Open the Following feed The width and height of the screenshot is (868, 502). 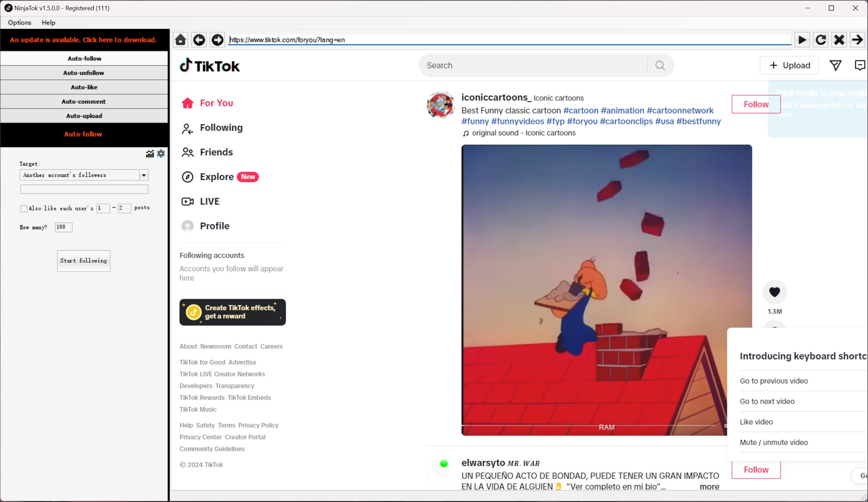pyautogui.click(x=212, y=128)
